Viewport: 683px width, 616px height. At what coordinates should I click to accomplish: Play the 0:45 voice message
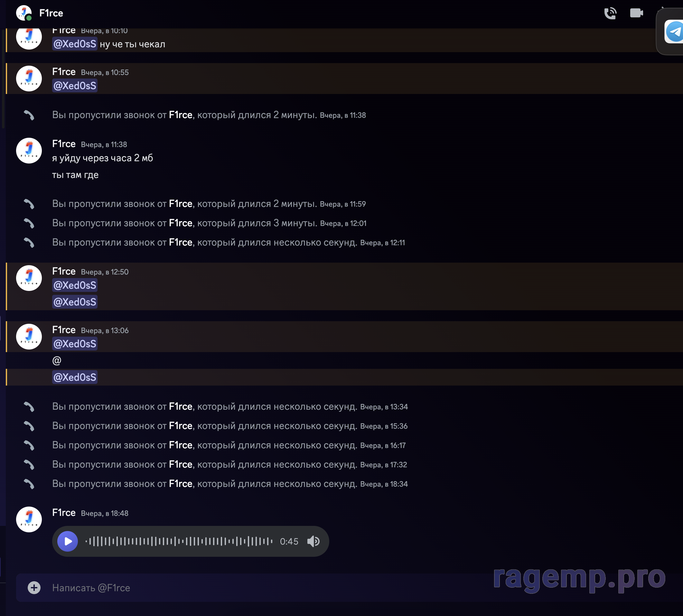coord(68,541)
